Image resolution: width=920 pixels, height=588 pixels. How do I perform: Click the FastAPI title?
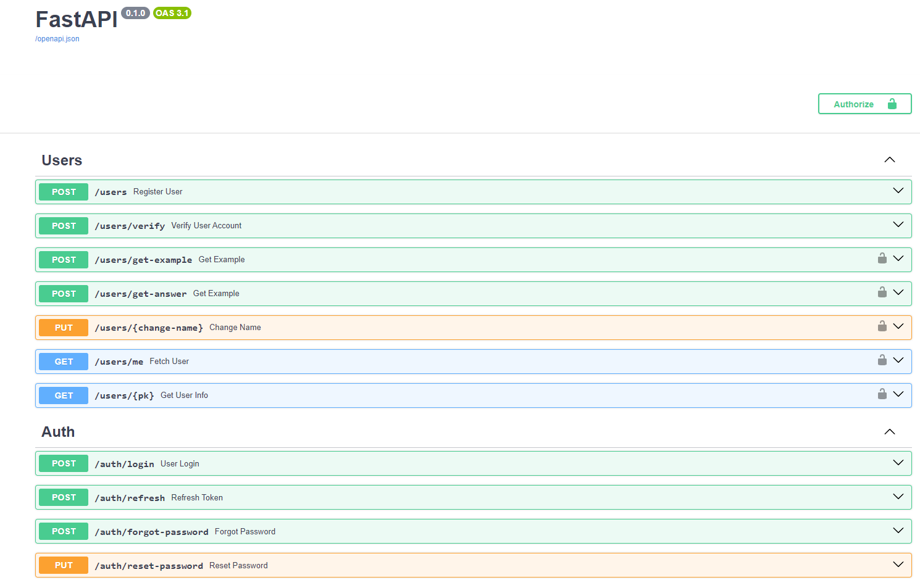77,20
